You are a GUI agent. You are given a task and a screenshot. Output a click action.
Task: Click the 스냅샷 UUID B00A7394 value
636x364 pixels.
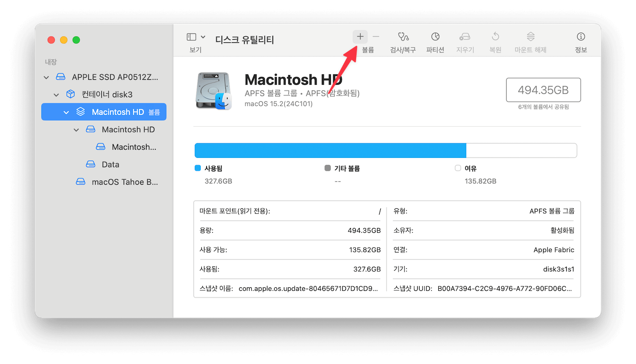(x=505, y=289)
